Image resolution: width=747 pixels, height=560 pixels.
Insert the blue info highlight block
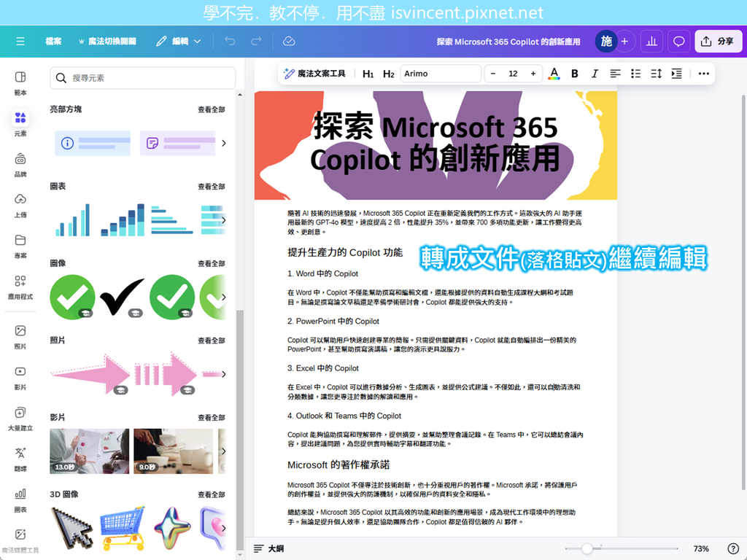[93, 143]
